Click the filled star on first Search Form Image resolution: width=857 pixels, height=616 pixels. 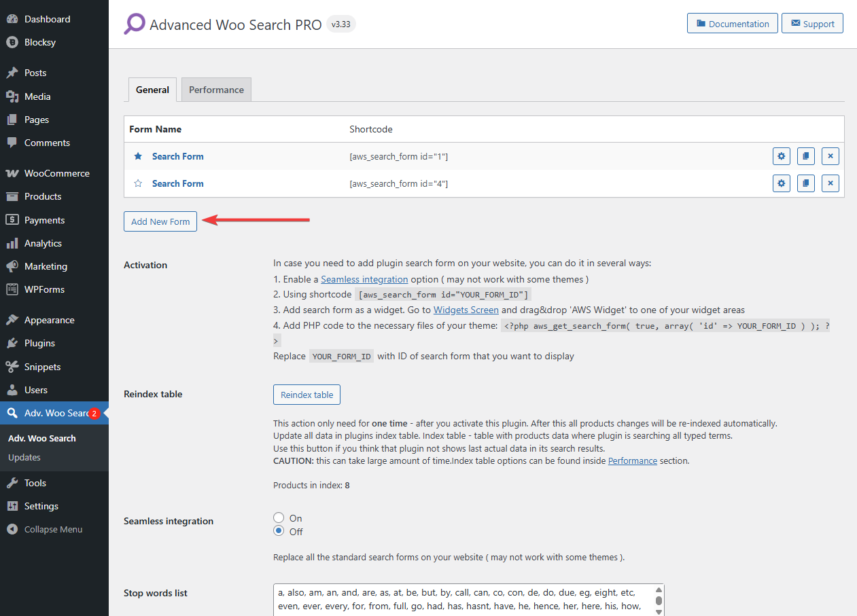coord(138,156)
